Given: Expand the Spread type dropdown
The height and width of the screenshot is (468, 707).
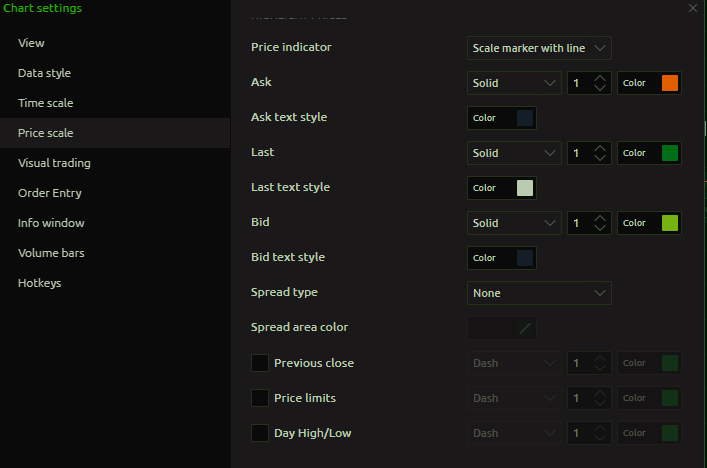Looking at the screenshot, I should [539, 293].
